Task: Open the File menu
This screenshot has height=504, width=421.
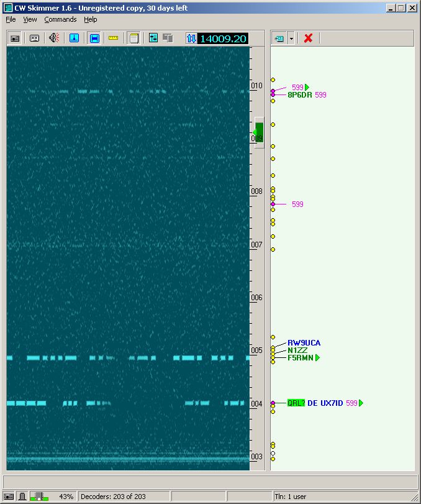Action: click(x=11, y=19)
